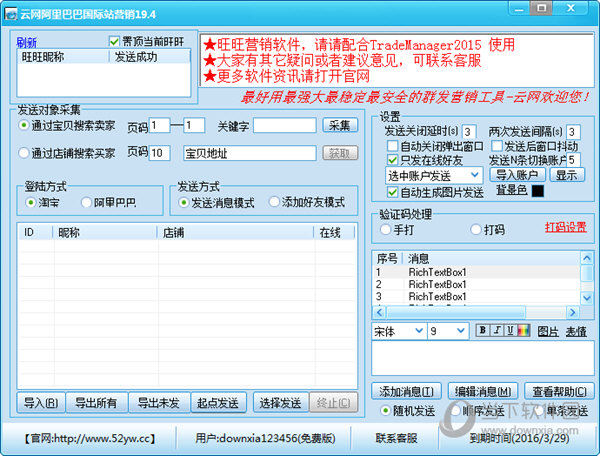Click the 导入账户 button
Image resolution: width=600 pixels, height=456 pixels.
pyautogui.click(x=517, y=175)
